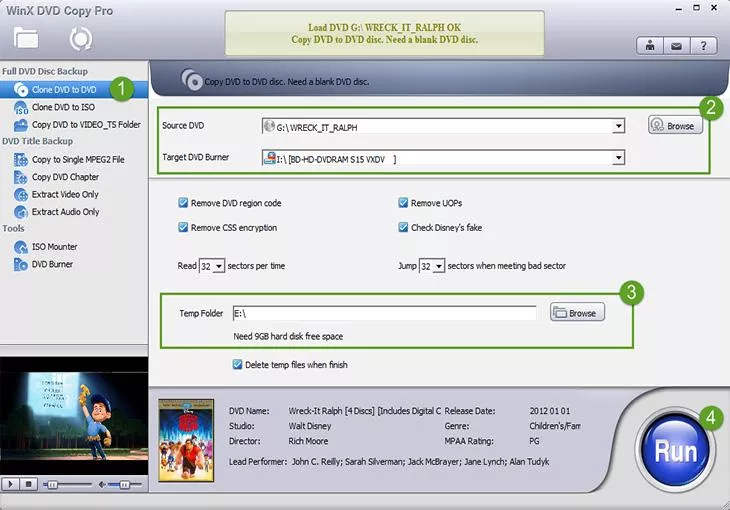Click the 'Walt Disney' studio value
This screenshot has height=510, width=730.
[310, 426]
